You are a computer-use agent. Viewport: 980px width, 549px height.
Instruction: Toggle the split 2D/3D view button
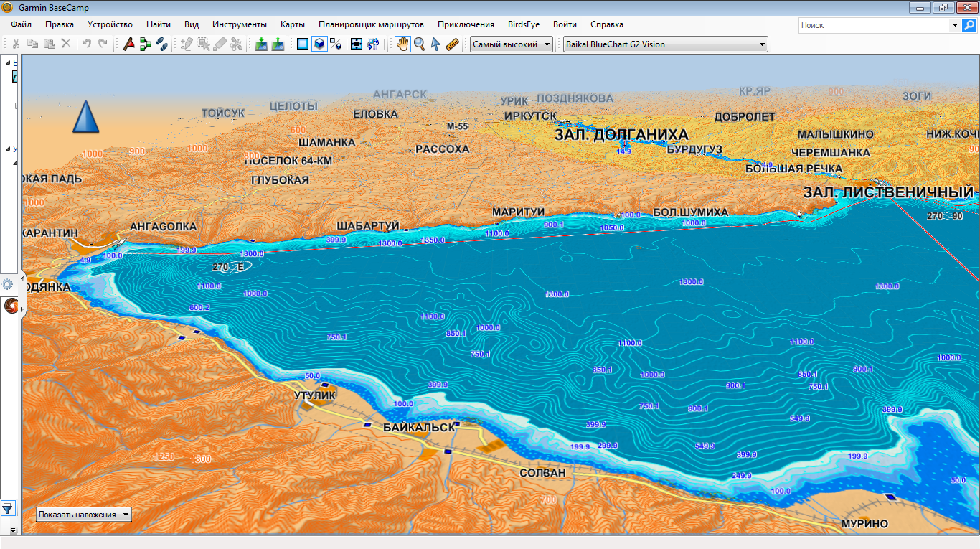click(336, 44)
